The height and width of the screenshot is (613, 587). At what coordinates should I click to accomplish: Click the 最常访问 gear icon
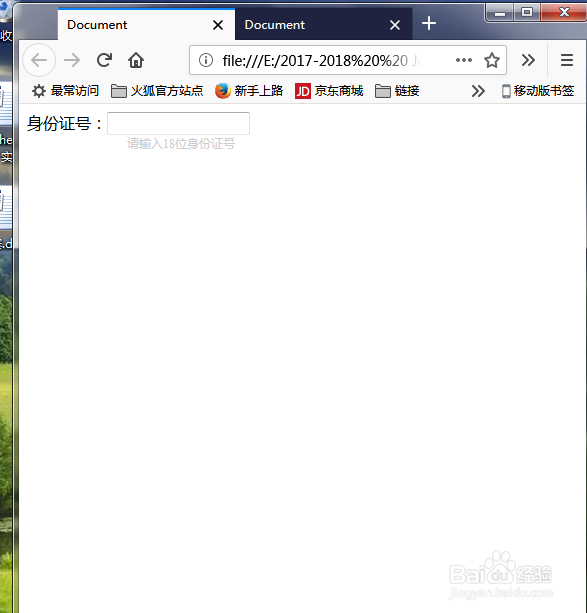[39, 91]
